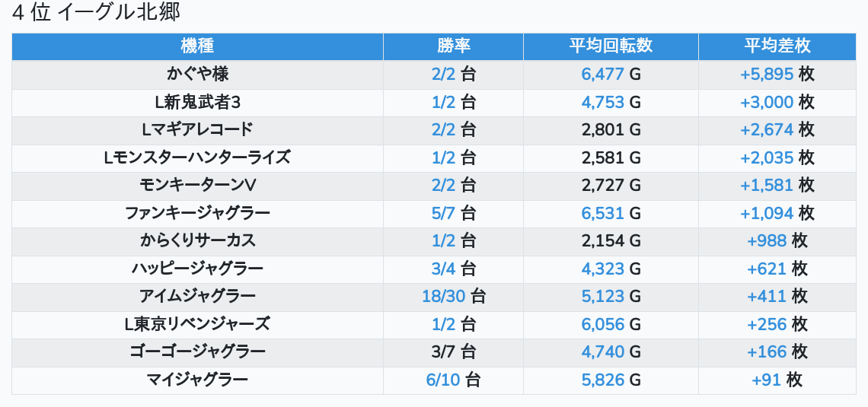Click the 平均回転数 column header
This screenshot has height=407, width=868.
tap(611, 46)
